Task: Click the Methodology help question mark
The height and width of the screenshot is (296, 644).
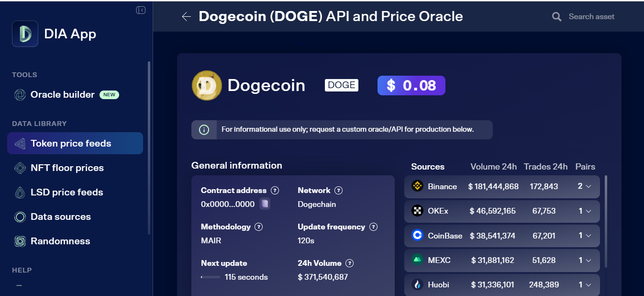Action: point(259,227)
